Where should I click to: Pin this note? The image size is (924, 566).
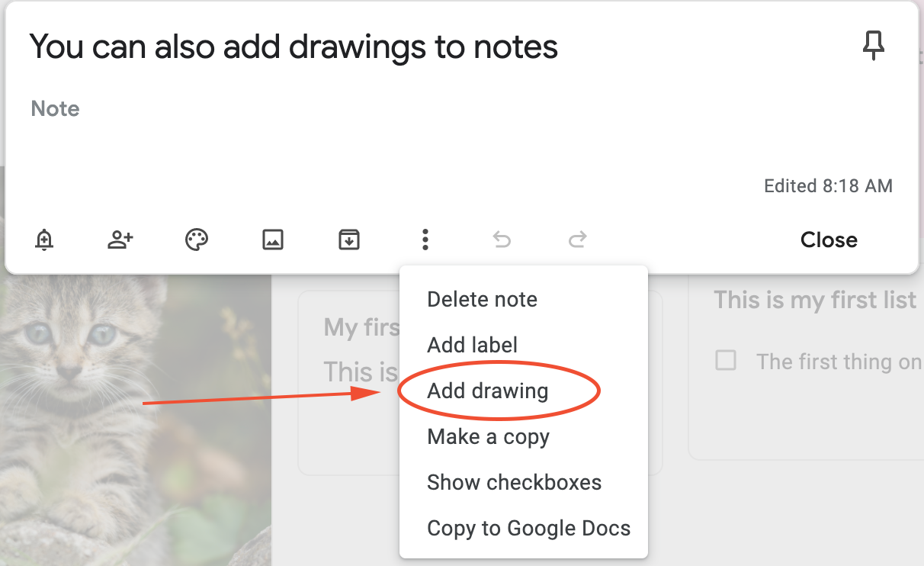(x=874, y=46)
